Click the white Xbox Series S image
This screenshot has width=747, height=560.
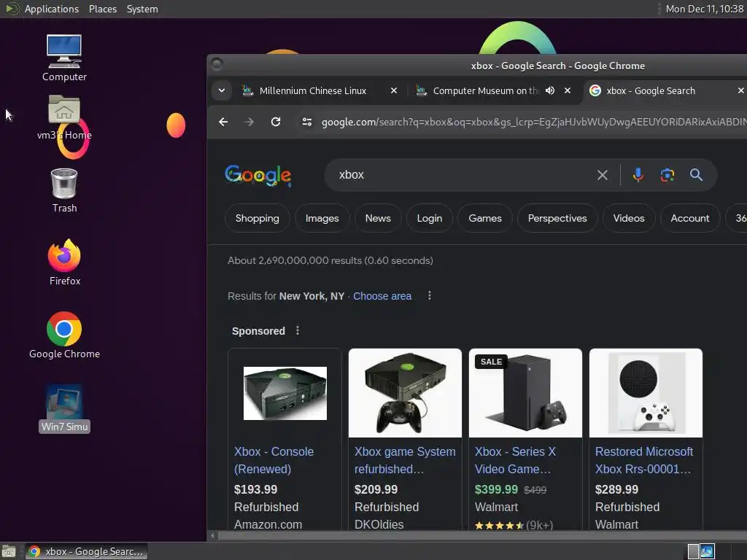coord(646,393)
